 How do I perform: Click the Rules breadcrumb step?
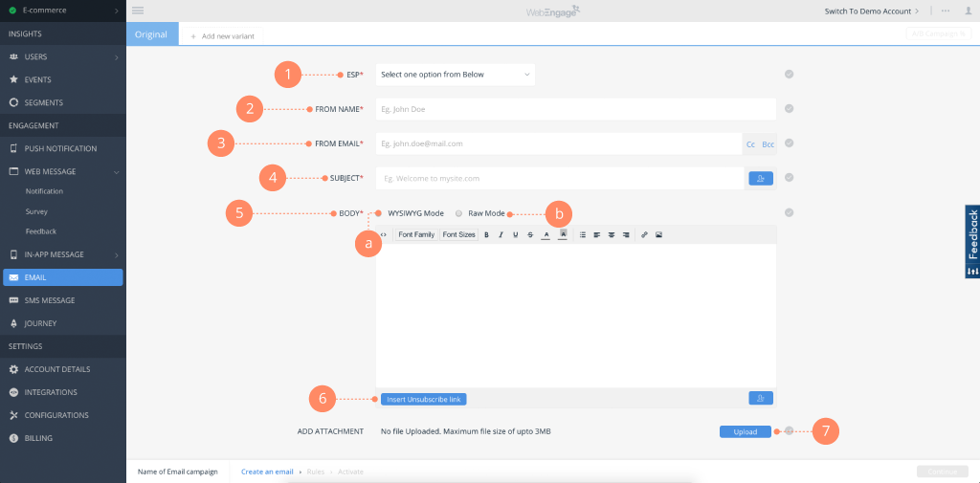click(x=316, y=472)
